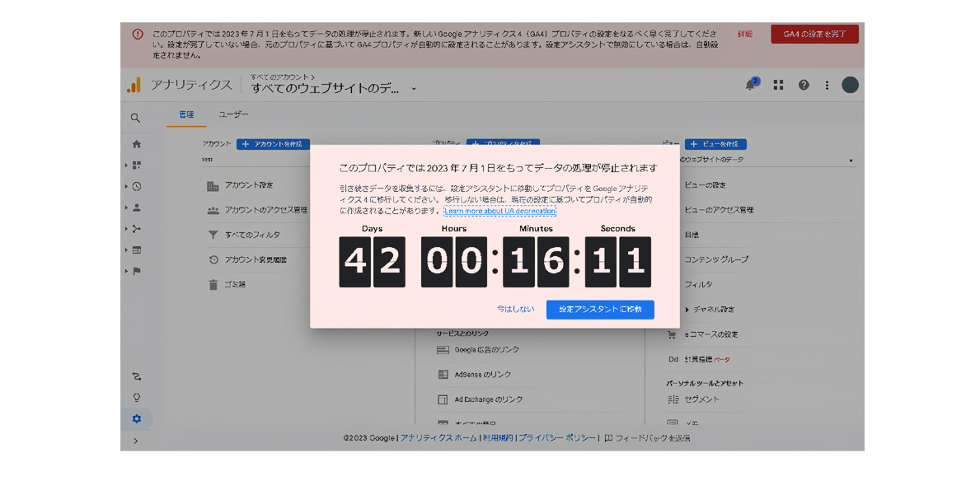Click the Analytics logo icon
This screenshot has height=490, width=980.
pos(134,86)
